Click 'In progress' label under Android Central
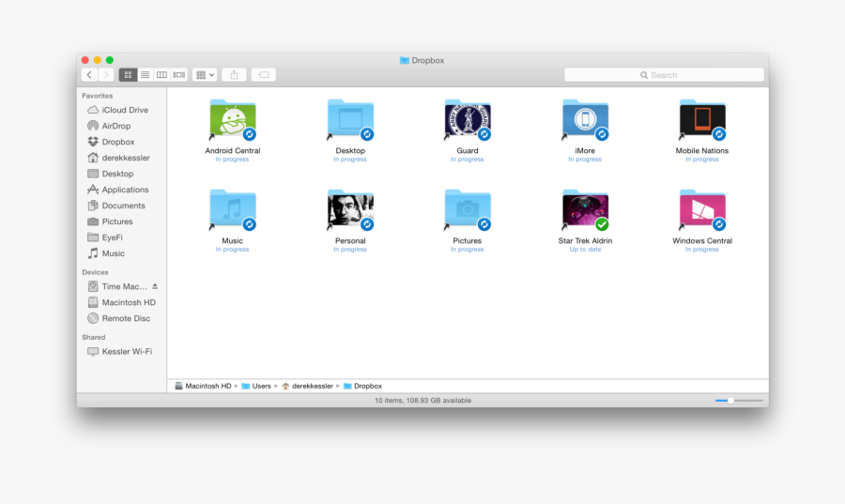 [232, 160]
